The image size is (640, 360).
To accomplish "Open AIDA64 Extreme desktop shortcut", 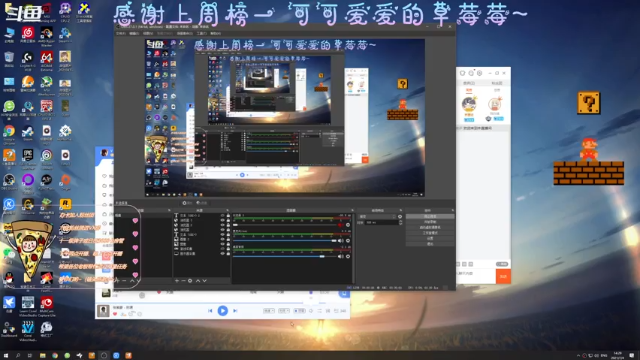I will pyautogui.click(x=47, y=60).
